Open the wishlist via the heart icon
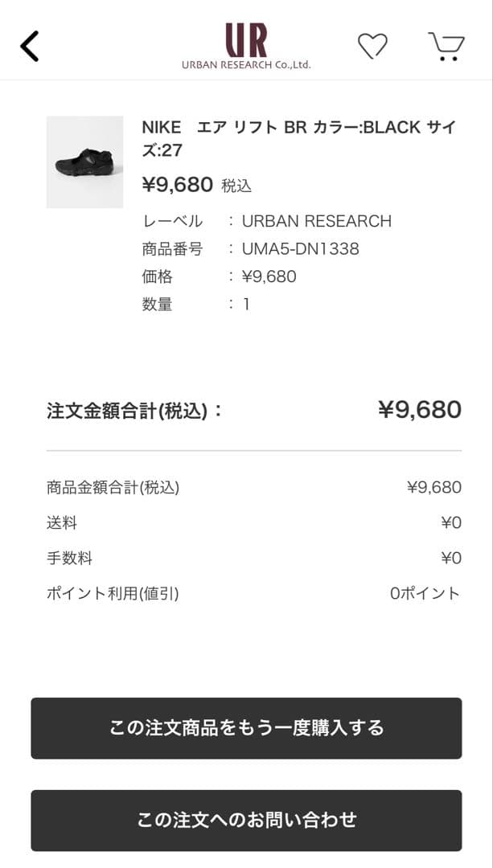493x868 pixels. [373, 47]
